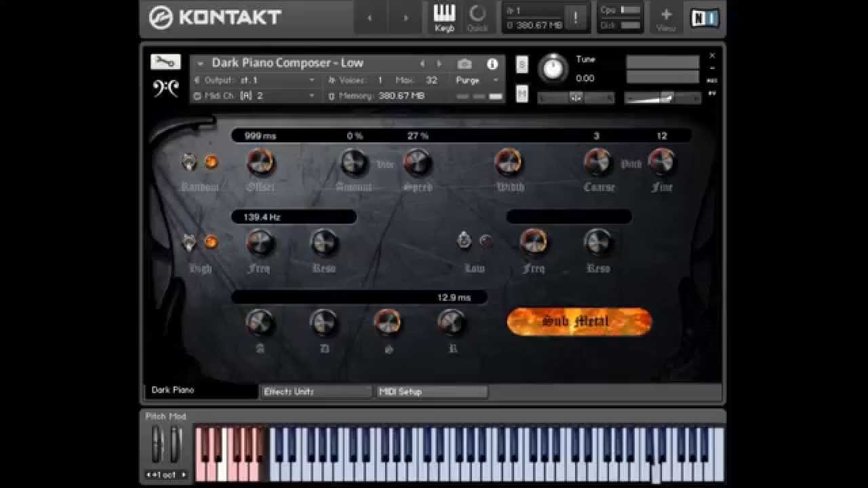
Task: Click the exclamation panic button
Action: 576,18
